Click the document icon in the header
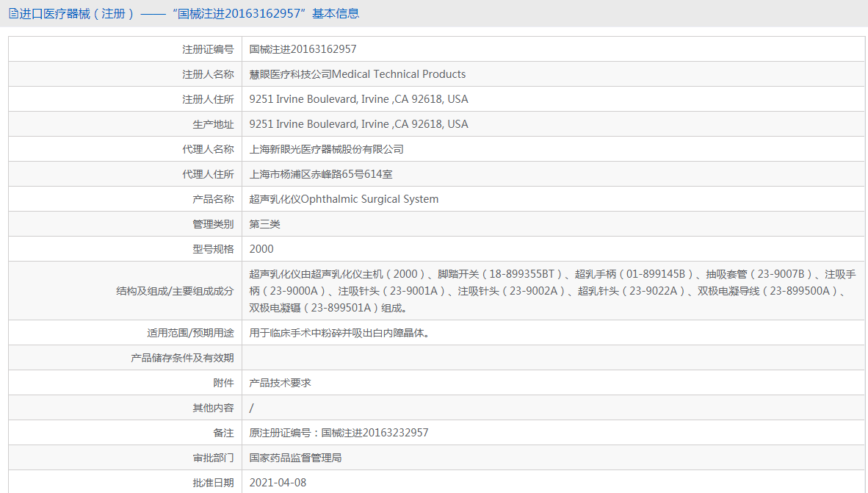Viewport: 868px width, 493px height. [13, 14]
